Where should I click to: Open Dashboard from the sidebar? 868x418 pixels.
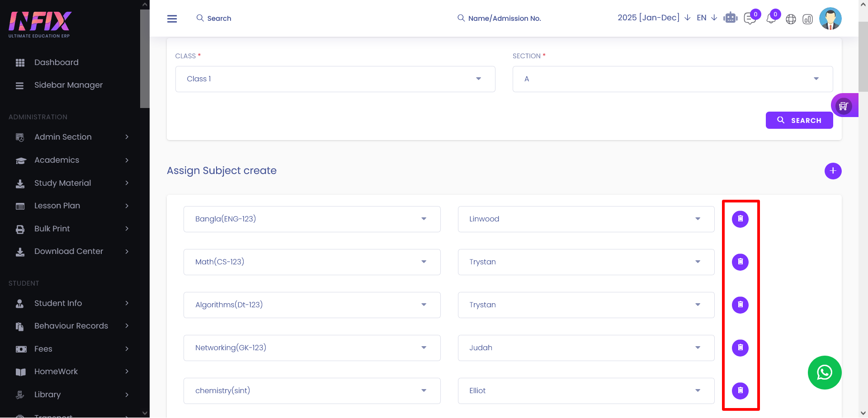coord(56,62)
